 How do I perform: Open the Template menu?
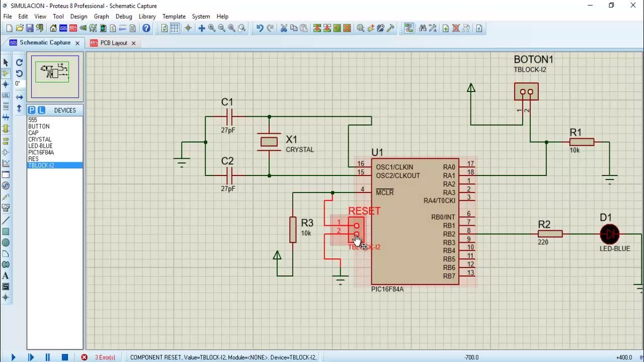click(174, 16)
